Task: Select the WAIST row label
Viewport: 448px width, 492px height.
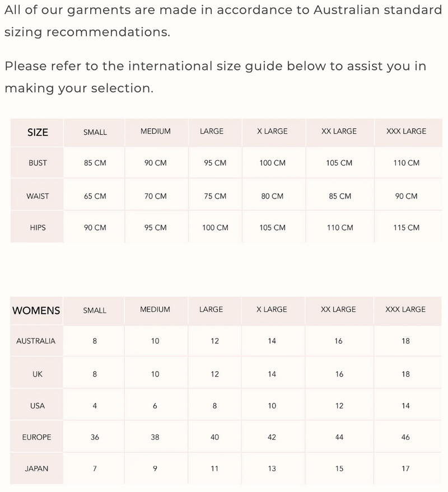Action: tap(38, 196)
